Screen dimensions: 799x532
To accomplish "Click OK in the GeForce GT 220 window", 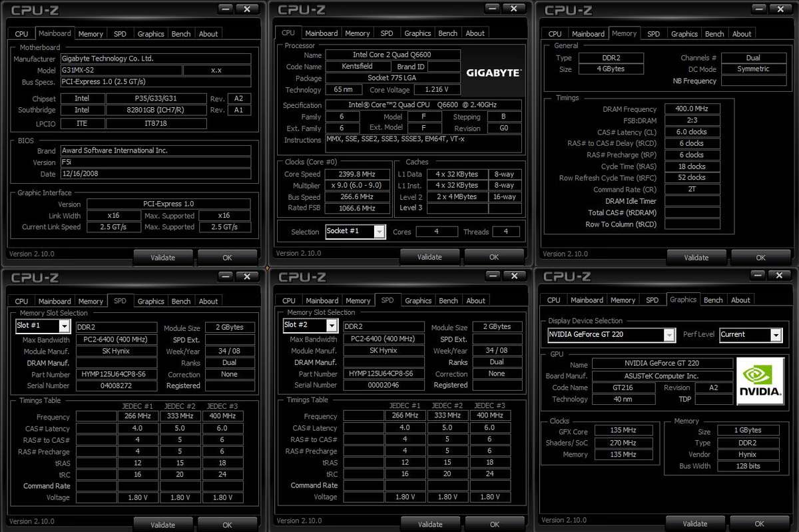I will [x=760, y=524].
